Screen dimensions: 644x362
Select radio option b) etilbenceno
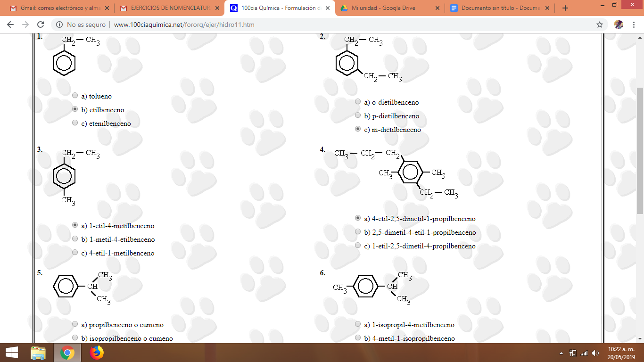[75, 109]
